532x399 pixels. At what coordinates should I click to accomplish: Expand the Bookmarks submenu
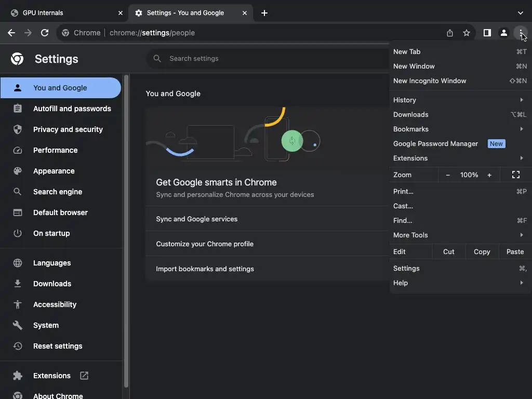point(460,129)
